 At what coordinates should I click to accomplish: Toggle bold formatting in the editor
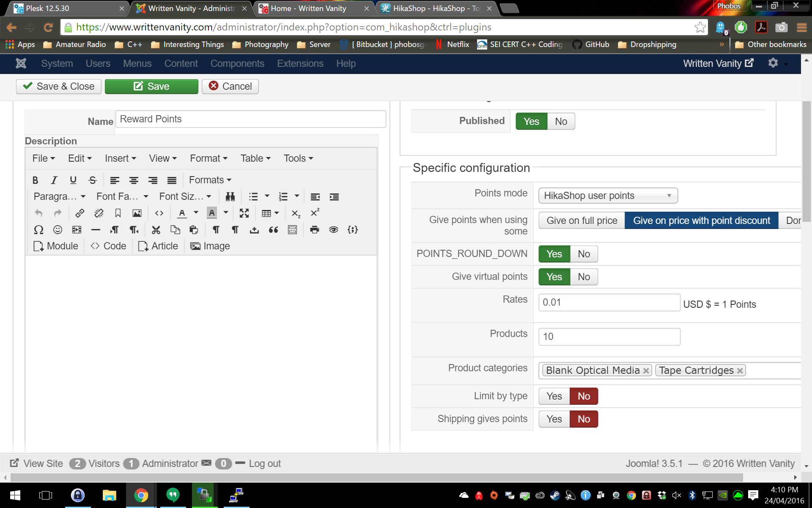click(x=36, y=180)
